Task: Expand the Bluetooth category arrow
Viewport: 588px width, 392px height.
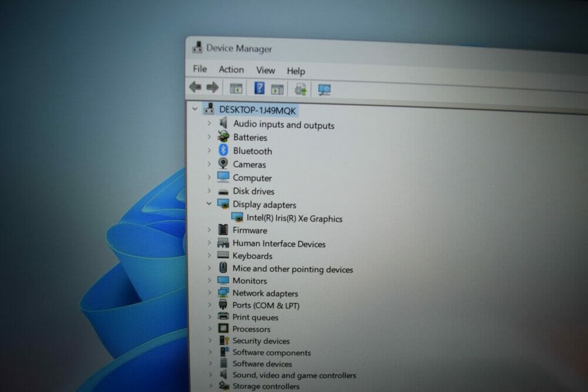Action: pyautogui.click(x=209, y=150)
